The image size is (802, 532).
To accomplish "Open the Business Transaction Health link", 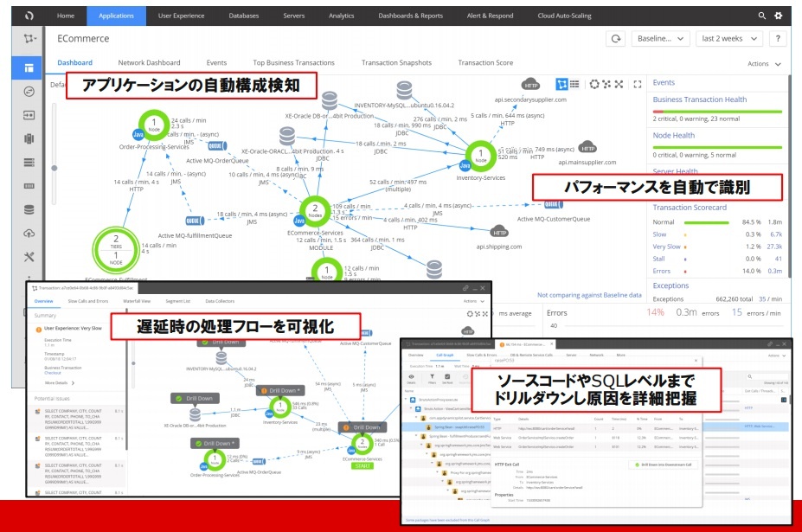I will [700, 99].
